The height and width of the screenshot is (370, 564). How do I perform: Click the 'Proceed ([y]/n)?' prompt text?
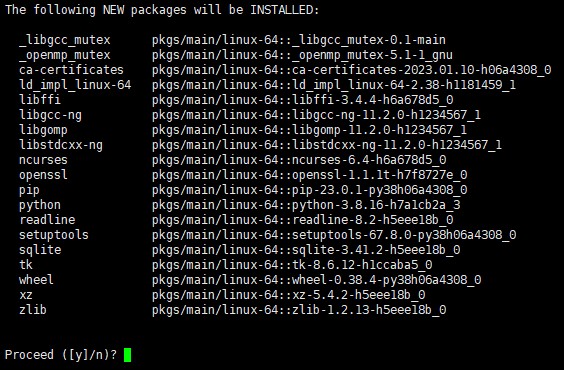click(61, 355)
